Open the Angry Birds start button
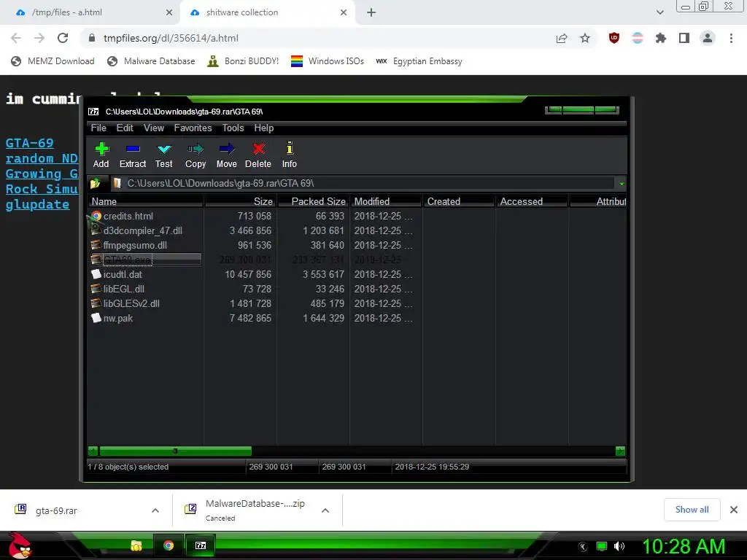The width and height of the screenshot is (747, 560). [19, 545]
